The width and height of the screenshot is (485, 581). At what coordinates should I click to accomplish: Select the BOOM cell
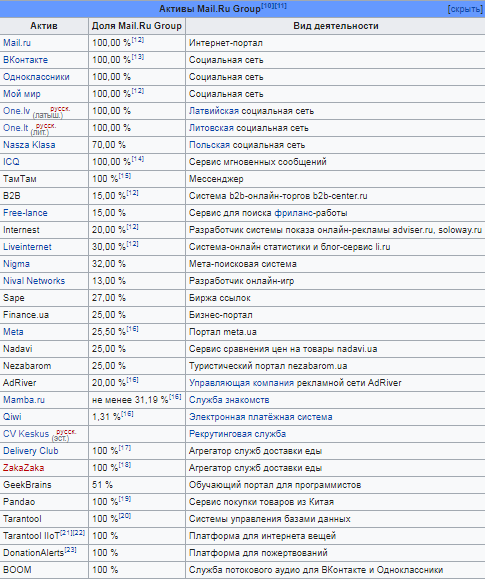[44, 570]
